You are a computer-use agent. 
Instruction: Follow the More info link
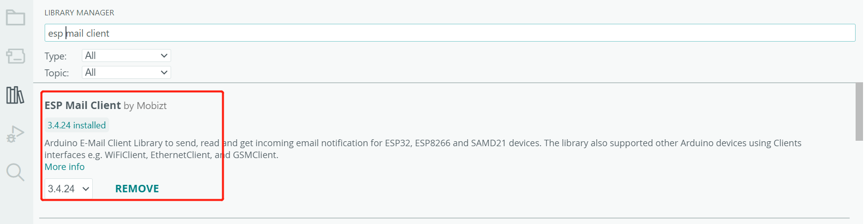point(64,167)
